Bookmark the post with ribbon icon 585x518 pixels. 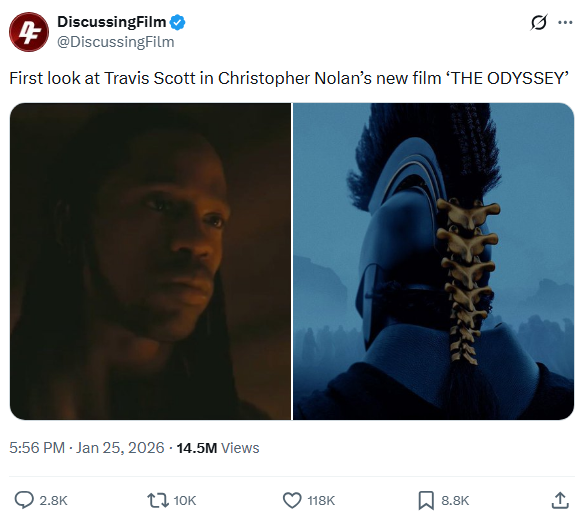(426, 500)
